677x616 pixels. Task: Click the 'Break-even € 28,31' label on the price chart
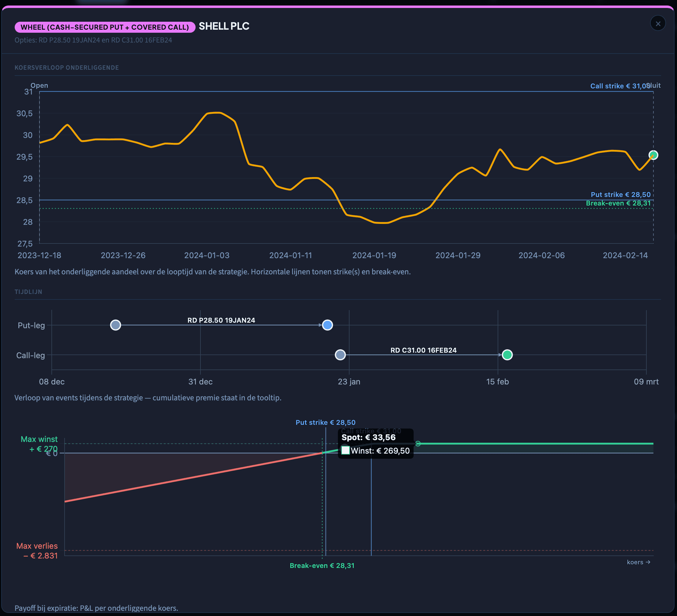coord(618,203)
